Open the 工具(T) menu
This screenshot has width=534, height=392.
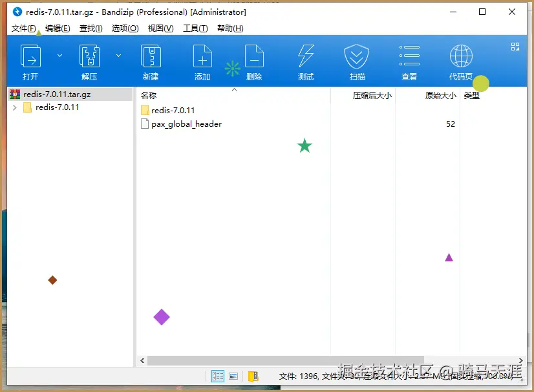click(x=195, y=28)
